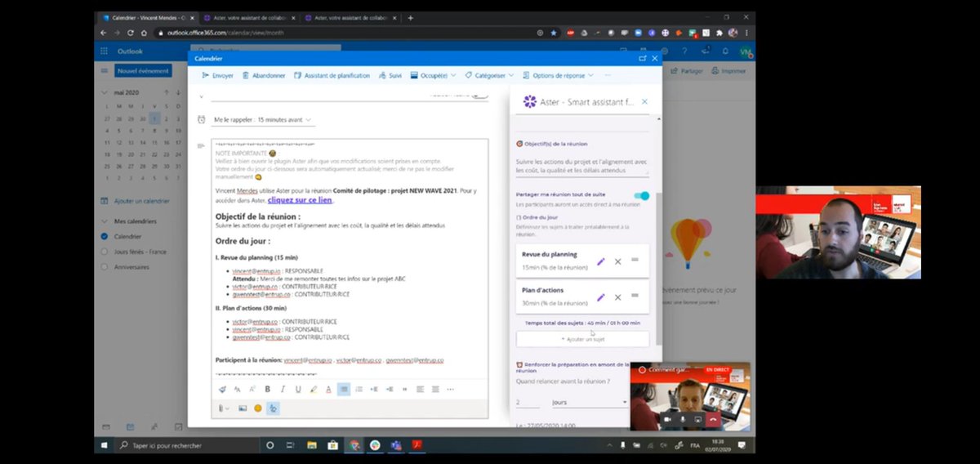980x464 pixels.
Task: Insert an emoji in the message
Action: click(x=258, y=408)
